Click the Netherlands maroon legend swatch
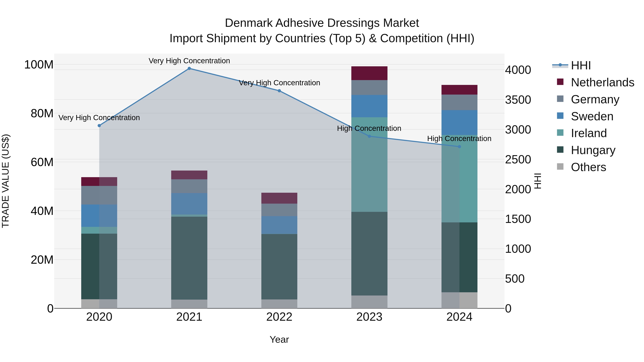Screen dimensions: 644x362 coord(560,82)
